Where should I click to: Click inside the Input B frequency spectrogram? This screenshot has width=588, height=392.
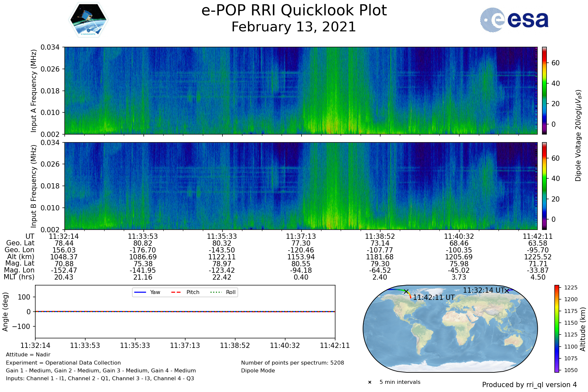(x=301, y=186)
